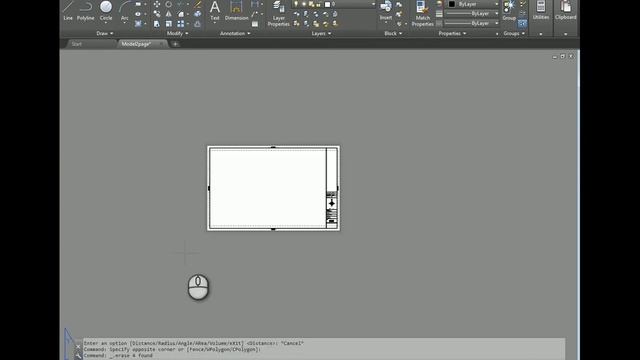Activate the Offset tool

point(198,24)
